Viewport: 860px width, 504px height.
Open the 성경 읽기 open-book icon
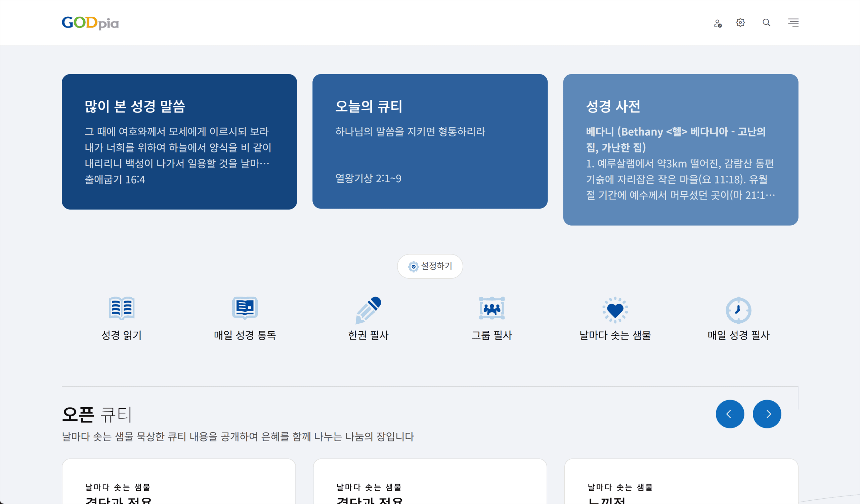point(122,308)
